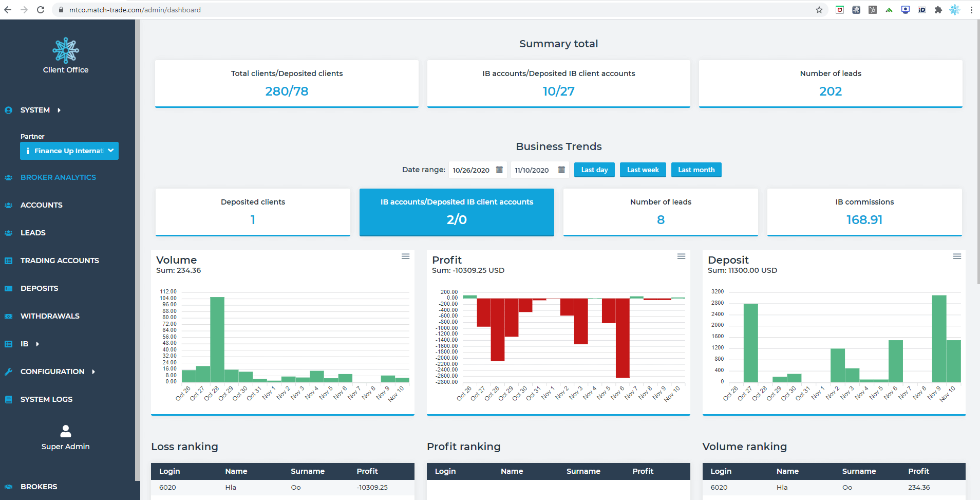
Task: Apply the Last week date range
Action: [x=643, y=170]
